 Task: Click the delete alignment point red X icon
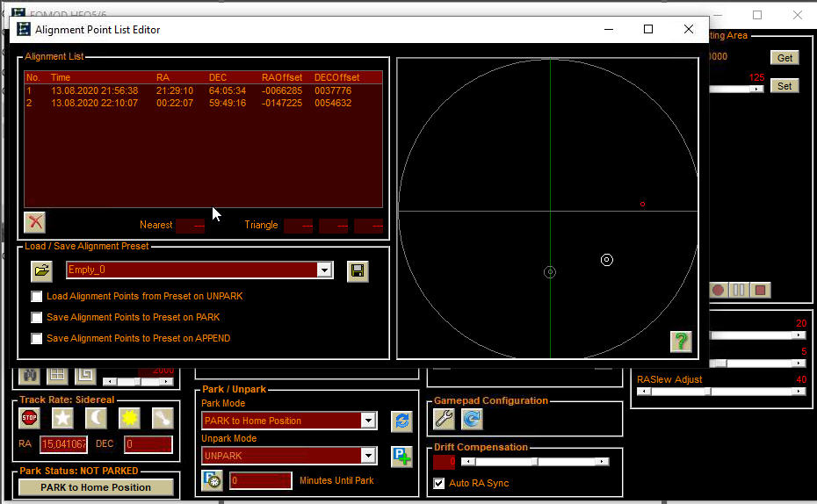tap(35, 221)
